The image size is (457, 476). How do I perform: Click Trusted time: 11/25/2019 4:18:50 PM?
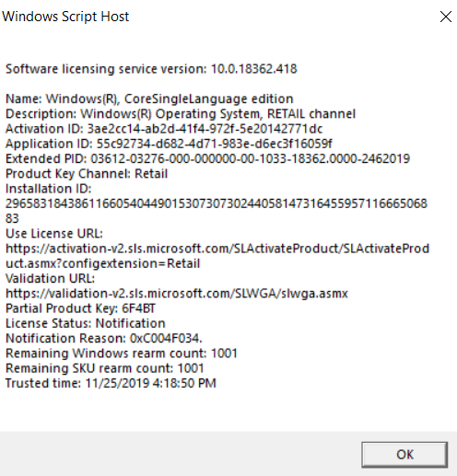(111, 383)
